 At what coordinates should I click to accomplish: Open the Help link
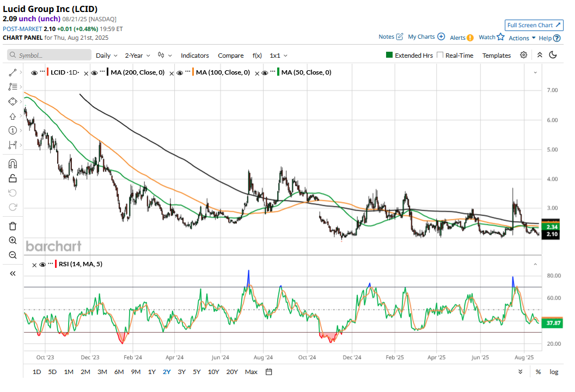[x=549, y=38]
